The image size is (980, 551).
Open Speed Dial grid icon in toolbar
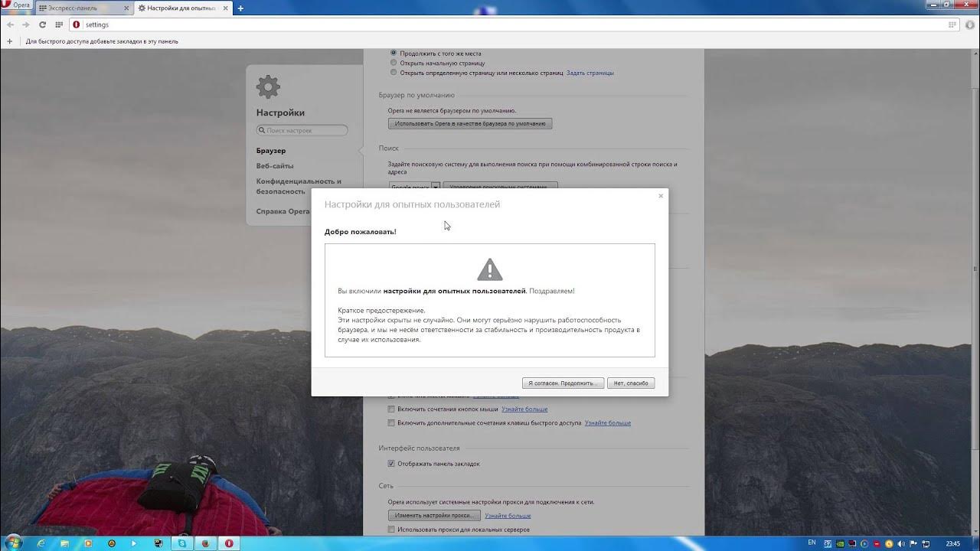59,24
